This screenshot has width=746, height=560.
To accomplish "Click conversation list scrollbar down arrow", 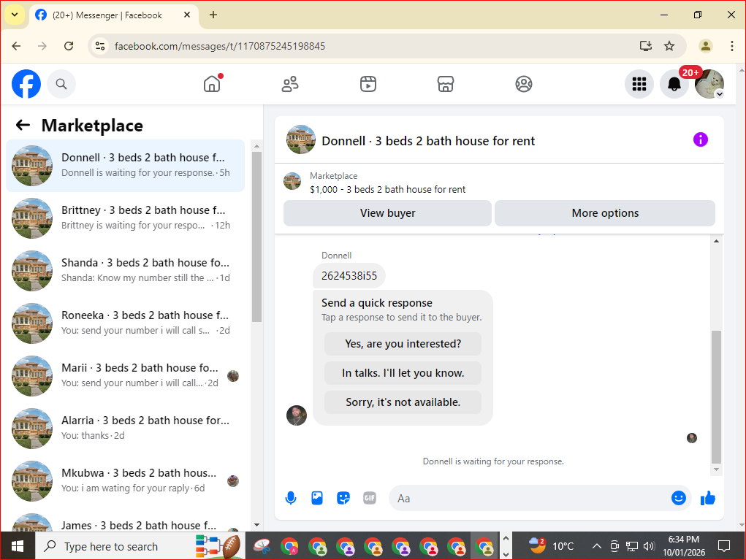I will pyautogui.click(x=257, y=525).
